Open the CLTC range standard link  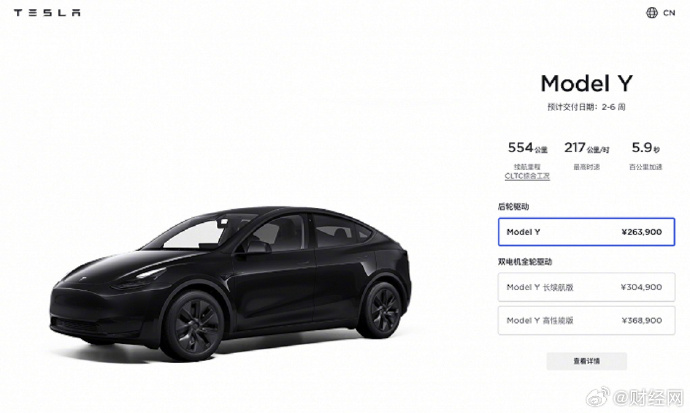pyautogui.click(x=527, y=176)
